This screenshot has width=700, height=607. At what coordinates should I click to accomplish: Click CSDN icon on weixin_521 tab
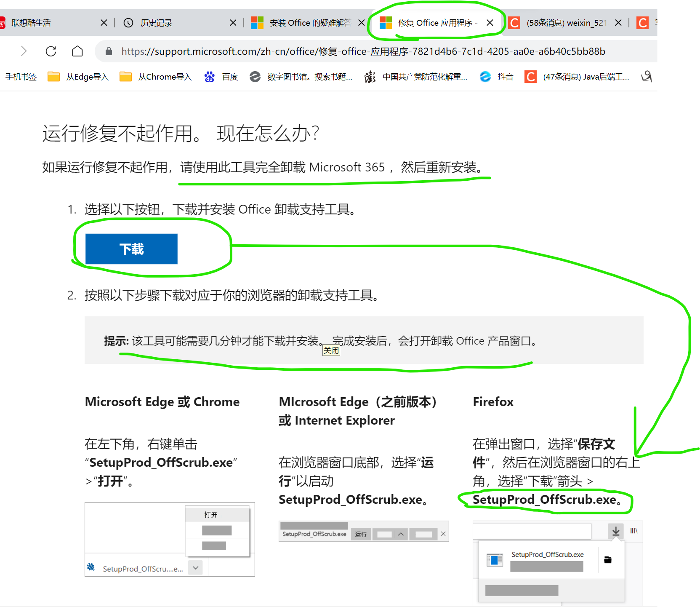tap(514, 23)
